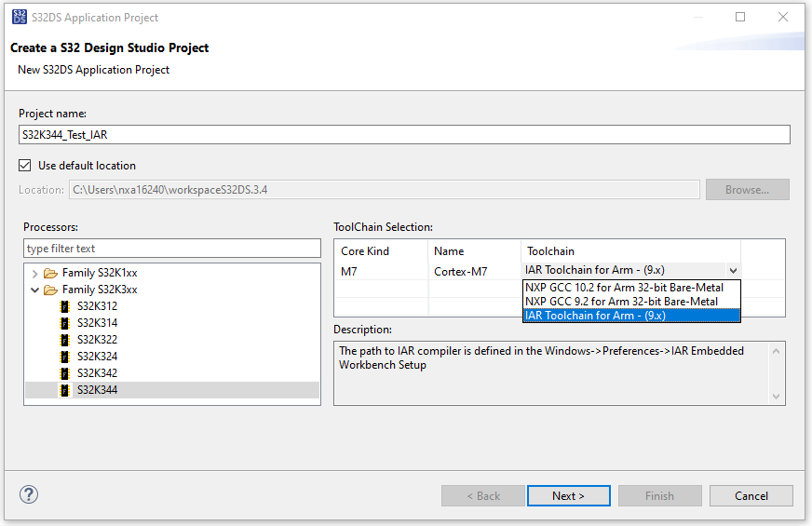This screenshot has height=526, width=812.
Task: Select S32K312 processor in tree
Action: (x=98, y=306)
